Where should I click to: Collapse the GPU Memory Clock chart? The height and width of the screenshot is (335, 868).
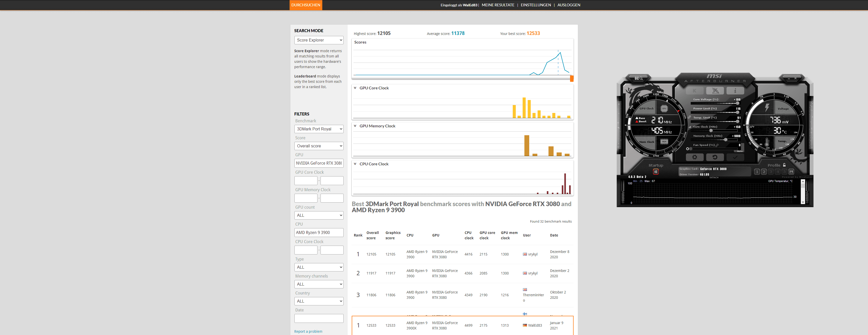[355, 126]
